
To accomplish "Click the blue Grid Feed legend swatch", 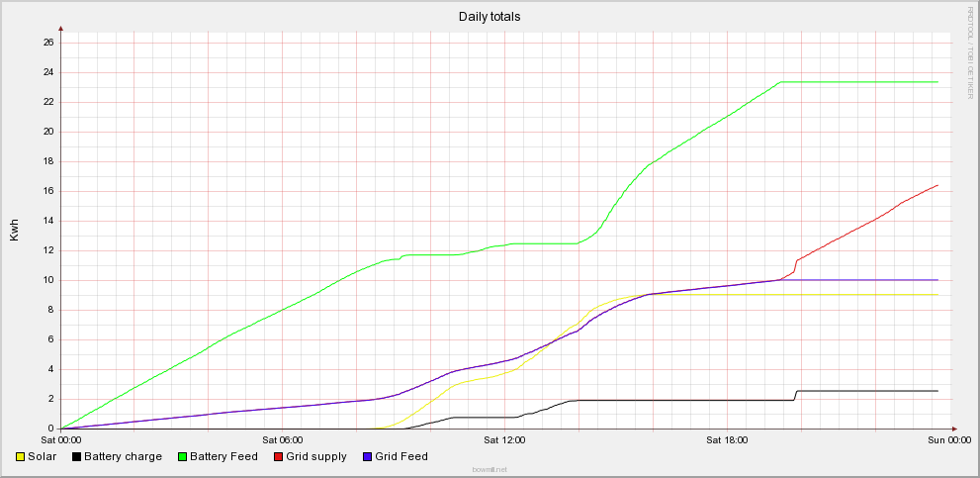I will pyautogui.click(x=366, y=456).
